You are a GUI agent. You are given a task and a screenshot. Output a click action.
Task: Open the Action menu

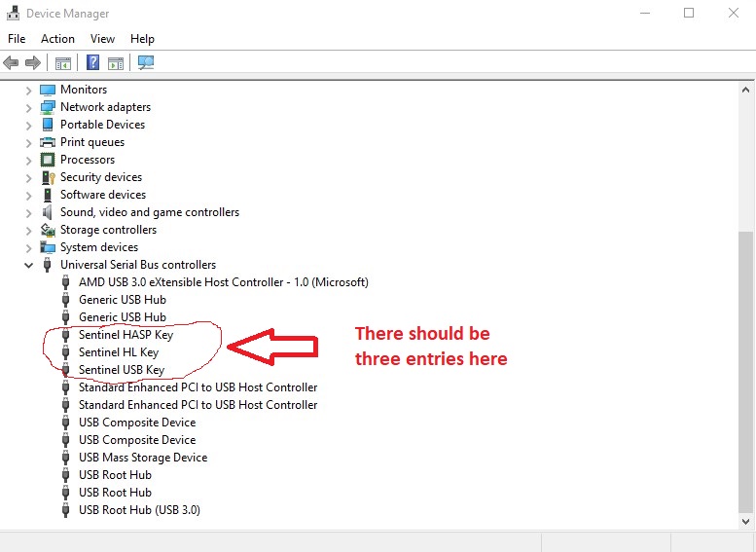coord(57,39)
